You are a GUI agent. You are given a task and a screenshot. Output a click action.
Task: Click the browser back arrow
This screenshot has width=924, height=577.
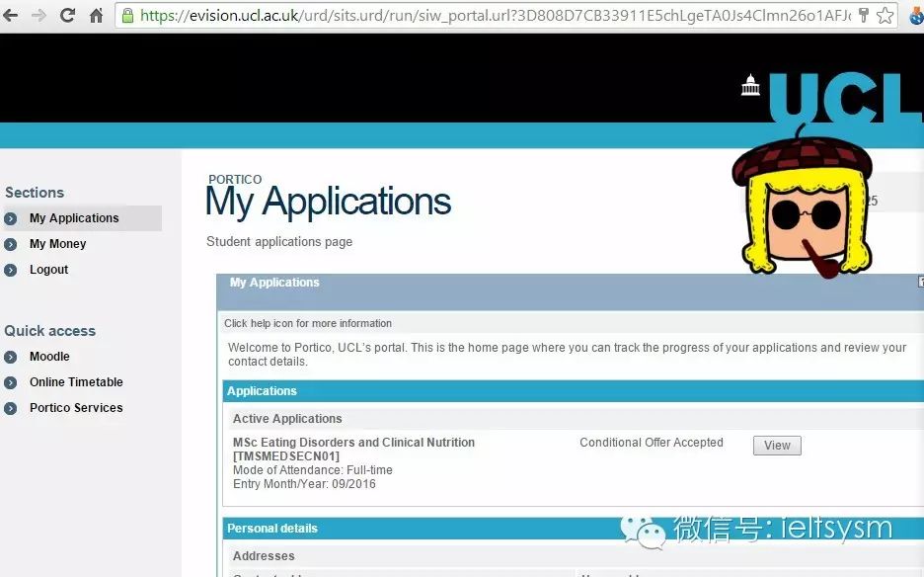coord(10,16)
